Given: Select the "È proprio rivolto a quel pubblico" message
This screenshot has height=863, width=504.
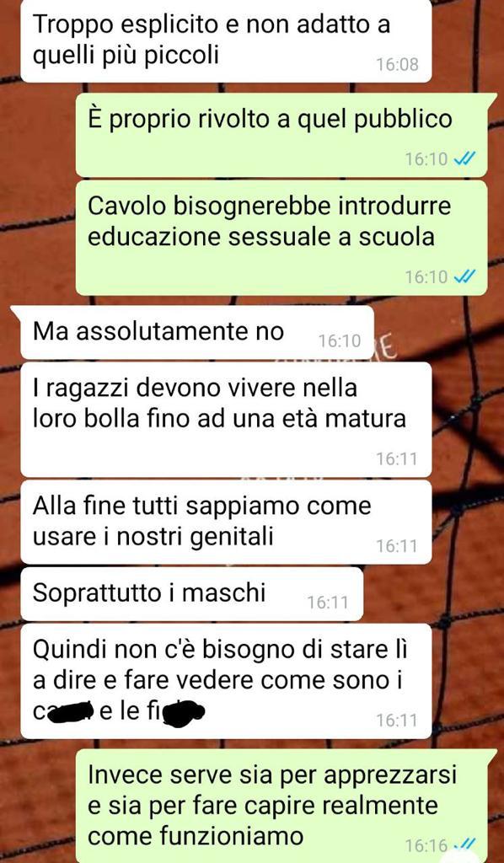Looking at the screenshot, I should [281, 136].
